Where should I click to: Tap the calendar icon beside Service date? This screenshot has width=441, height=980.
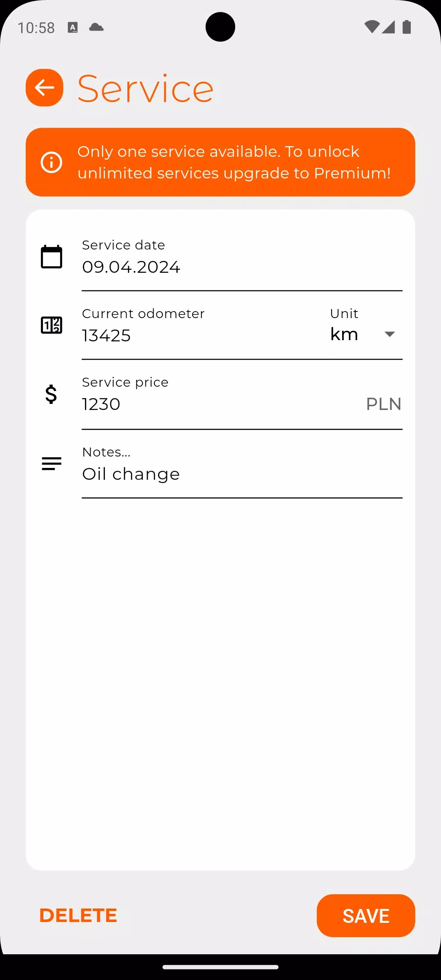[x=51, y=257]
